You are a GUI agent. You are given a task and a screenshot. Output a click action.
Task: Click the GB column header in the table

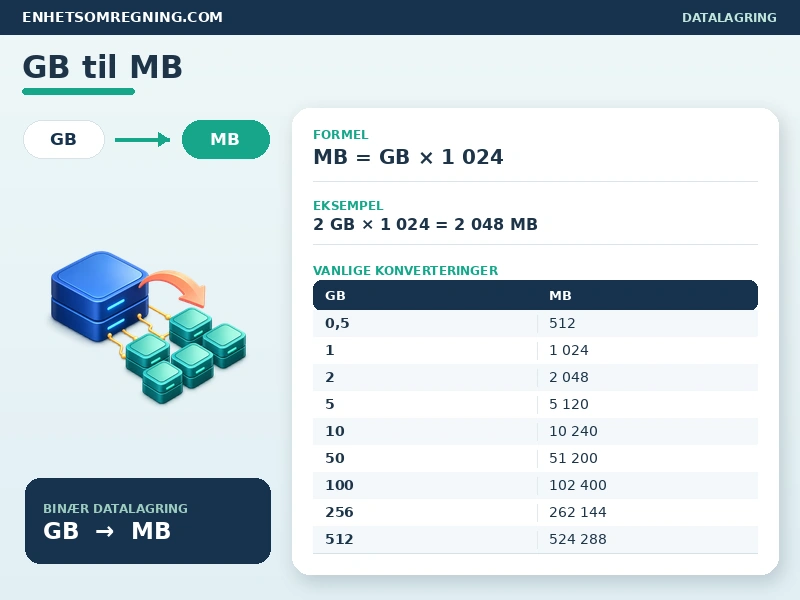click(335, 295)
